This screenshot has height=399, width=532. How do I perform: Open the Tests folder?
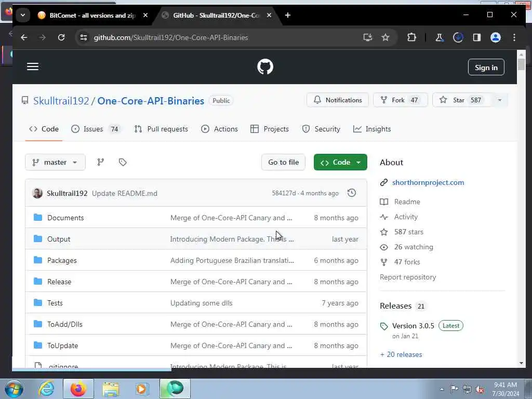pyautogui.click(x=55, y=303)
